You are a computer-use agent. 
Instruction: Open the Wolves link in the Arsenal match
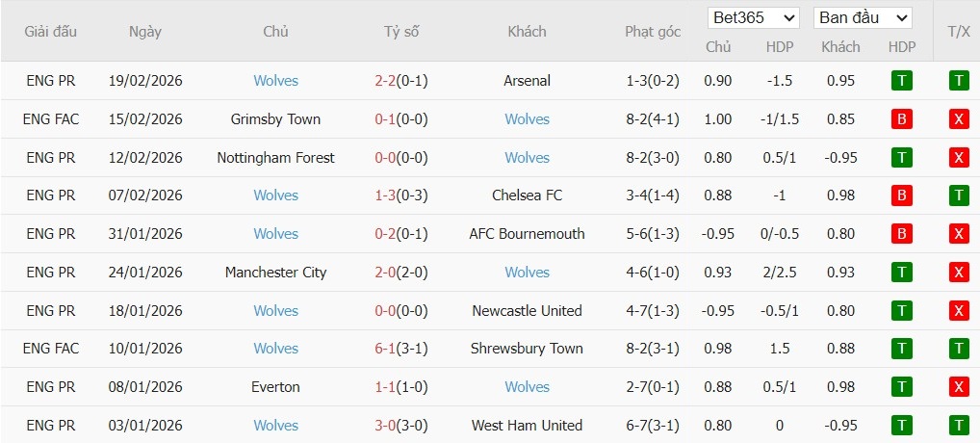tap(276, 81)
